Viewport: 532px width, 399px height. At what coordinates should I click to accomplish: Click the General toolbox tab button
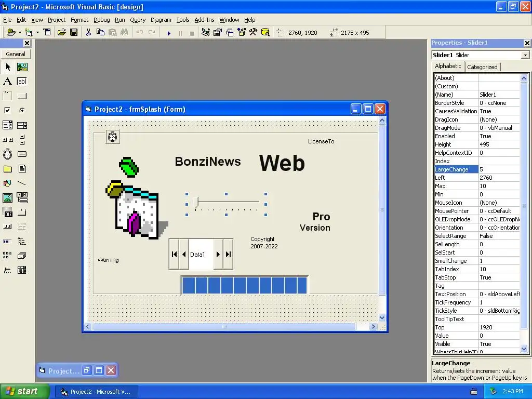point(16,54)
